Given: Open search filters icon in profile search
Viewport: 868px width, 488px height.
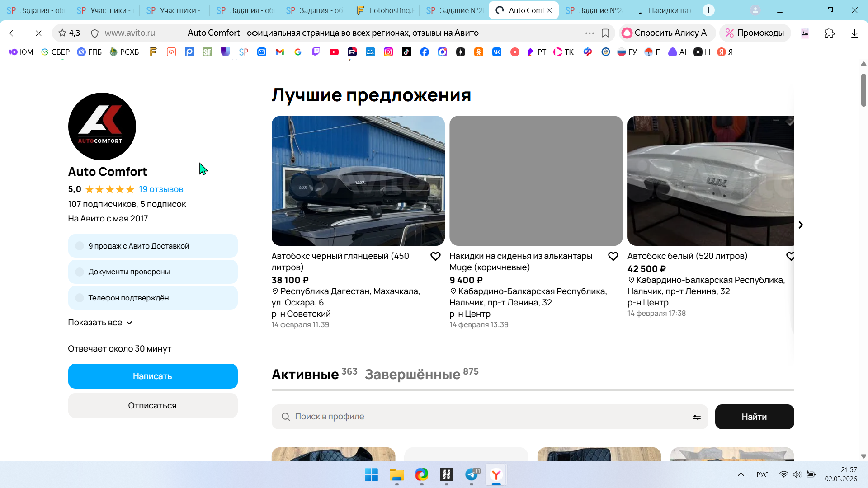Looking at the screenshot, I should [x=696, y=417].
